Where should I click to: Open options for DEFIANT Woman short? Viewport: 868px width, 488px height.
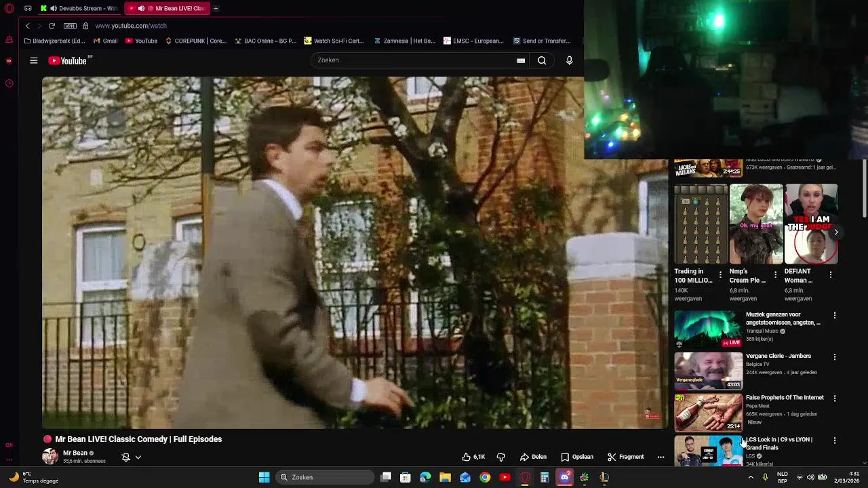pyautogui.click(x=831, y=274)
